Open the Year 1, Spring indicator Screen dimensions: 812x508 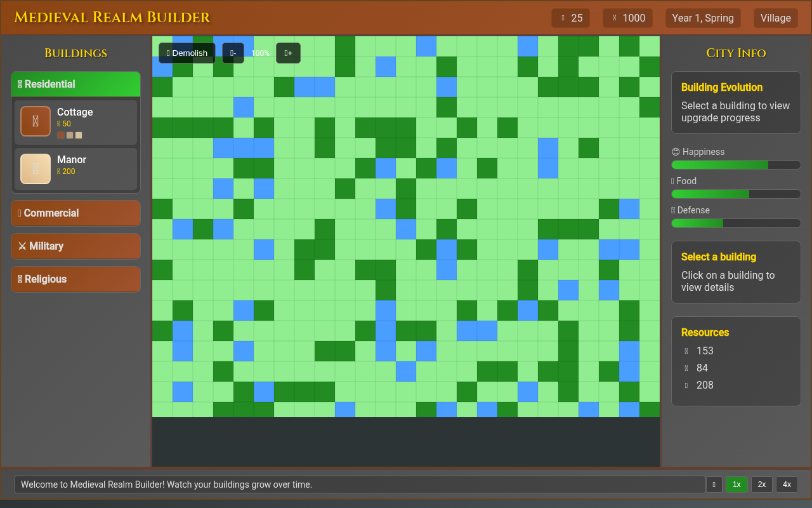tap(703, 18)
